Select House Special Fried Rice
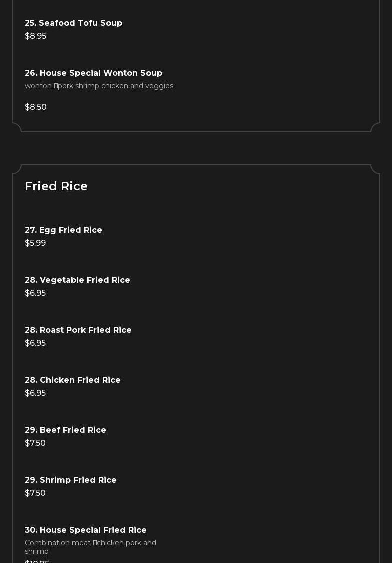The height and width of the screenshot is (563, 392). click(x=86, y=530)
